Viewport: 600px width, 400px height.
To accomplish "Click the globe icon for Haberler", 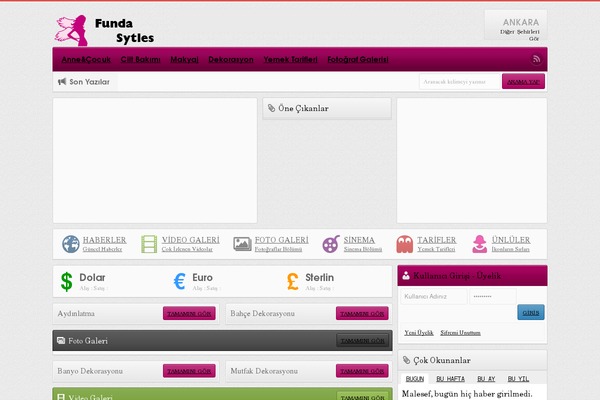I will (x=71, y=244).
